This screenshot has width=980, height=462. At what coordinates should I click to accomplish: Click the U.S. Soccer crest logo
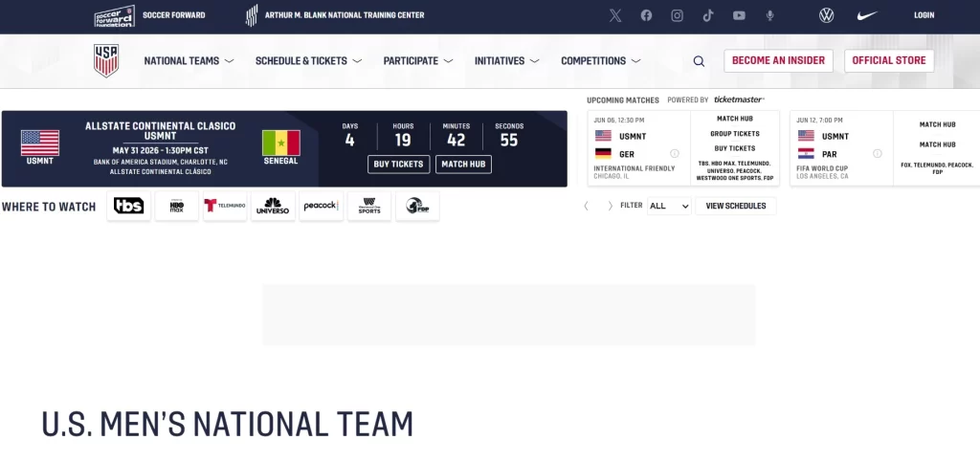click(106, 60)
